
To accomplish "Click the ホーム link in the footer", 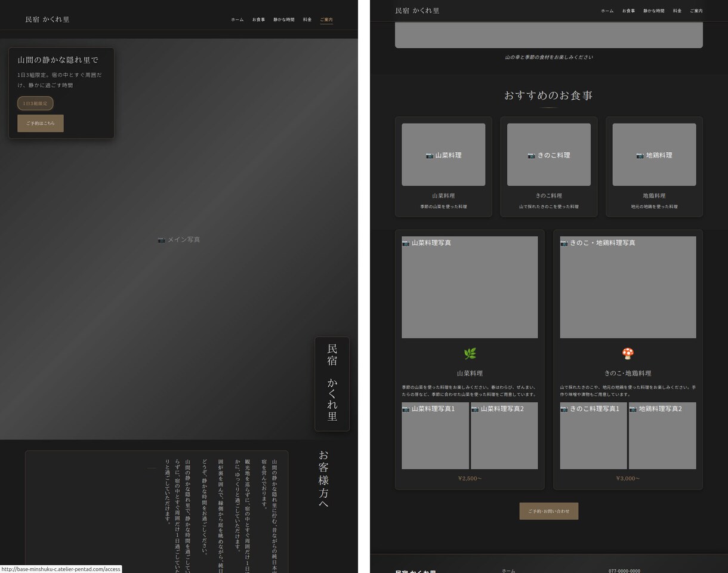I will click(x=508, y=571).
